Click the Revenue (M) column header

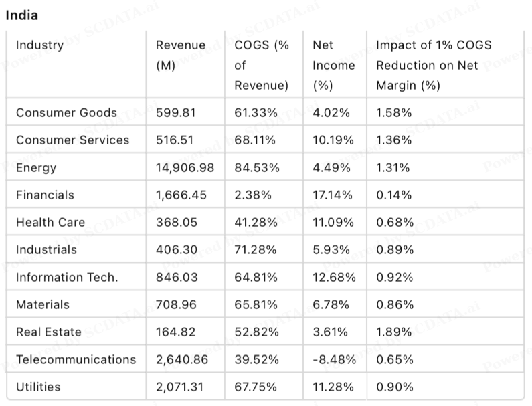pyautogui.click(x=181, y=56)
